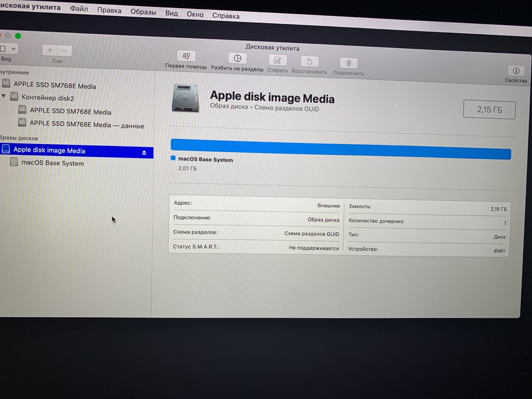Viewport: 532px width, 399px height.
Task: Click the Restore (Восстановить) toolbar icon
Action: click(309, 62)
